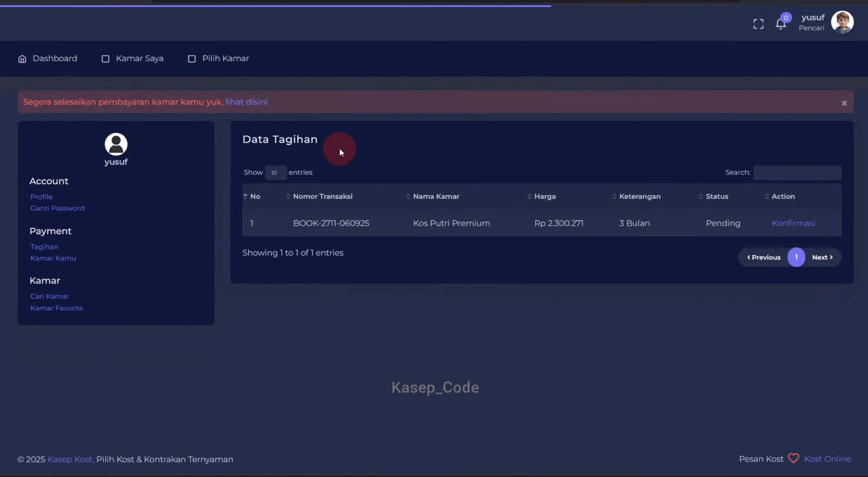Sort by Harga column
The height and width of the screenshot is (477, 868).
pos(545,196)
